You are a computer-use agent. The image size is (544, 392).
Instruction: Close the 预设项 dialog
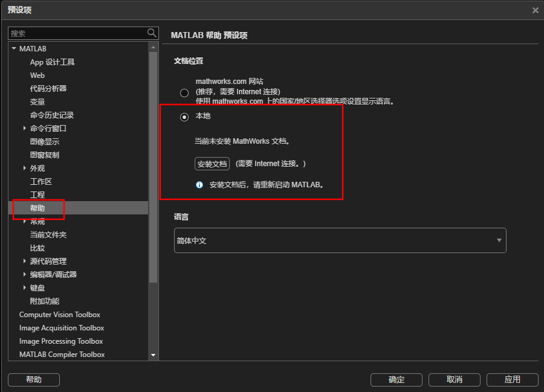(536, 10)
